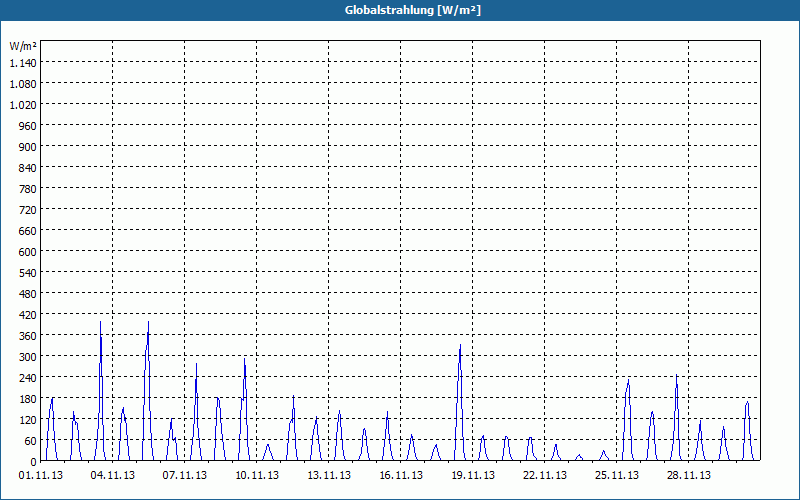Click the 22.11.13 date label

tap(544, 476)
